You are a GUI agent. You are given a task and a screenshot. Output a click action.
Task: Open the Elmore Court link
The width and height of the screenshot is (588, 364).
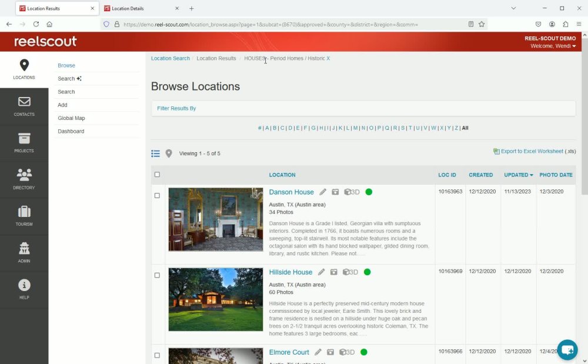click(289, 352)
